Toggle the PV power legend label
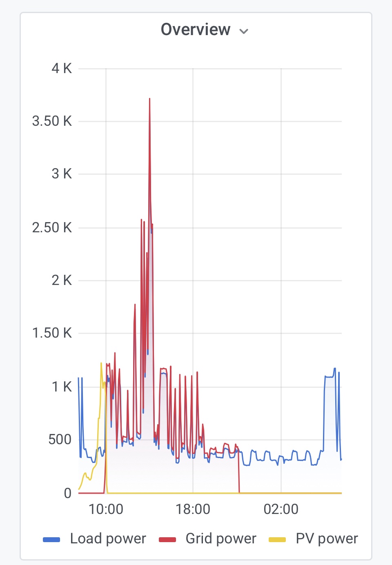The height and width of the screenshot is (565, 392). point(327,538)
